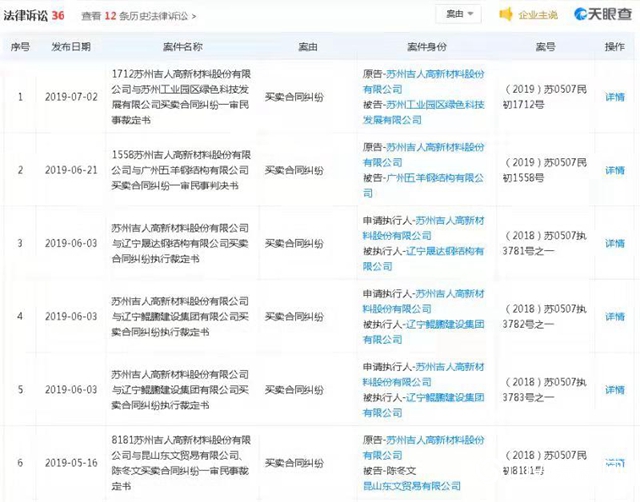Click 辽宁鲲鹏建设集团有限公司 as 被执行人 in row 5
Viewport: 640px width, 502px height.
(x=424, y=405)
